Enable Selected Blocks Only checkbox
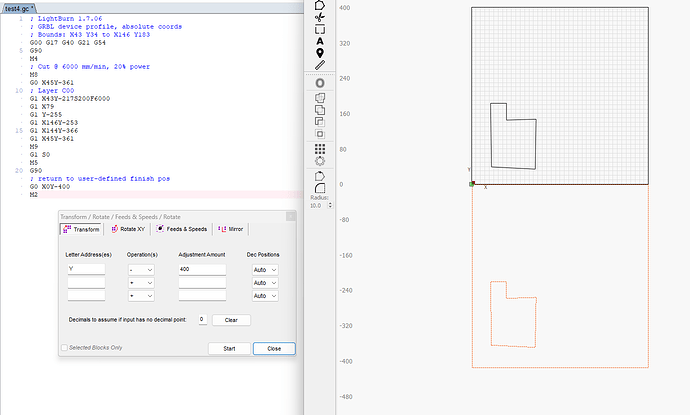 pos(64,348)
